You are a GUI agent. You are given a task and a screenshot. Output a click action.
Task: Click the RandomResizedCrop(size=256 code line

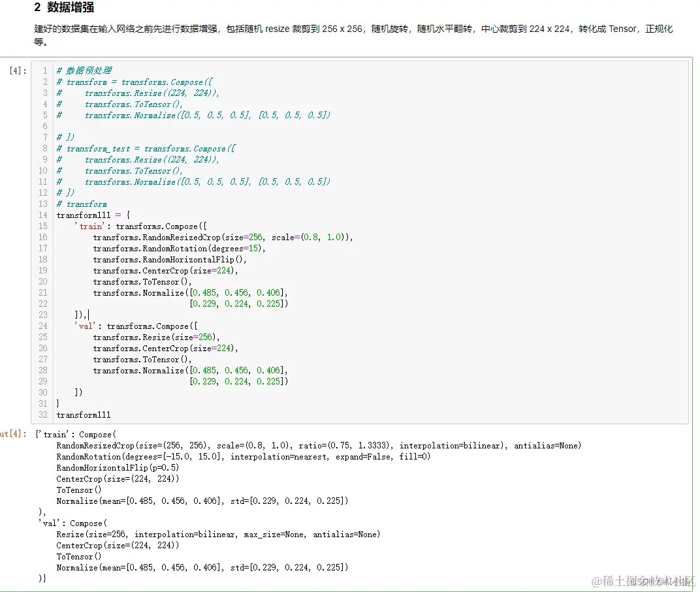pos(223,238)
